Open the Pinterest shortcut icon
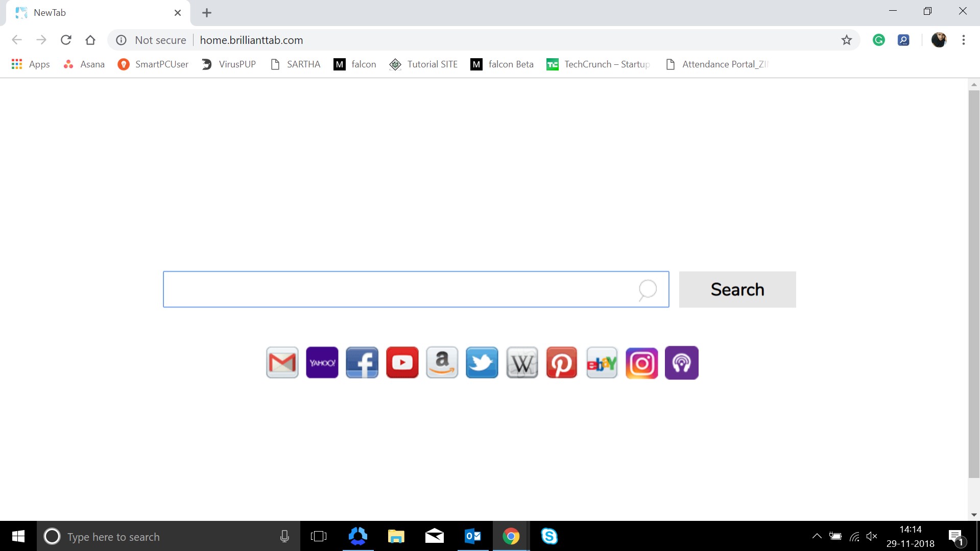 [x=562, y=363]
